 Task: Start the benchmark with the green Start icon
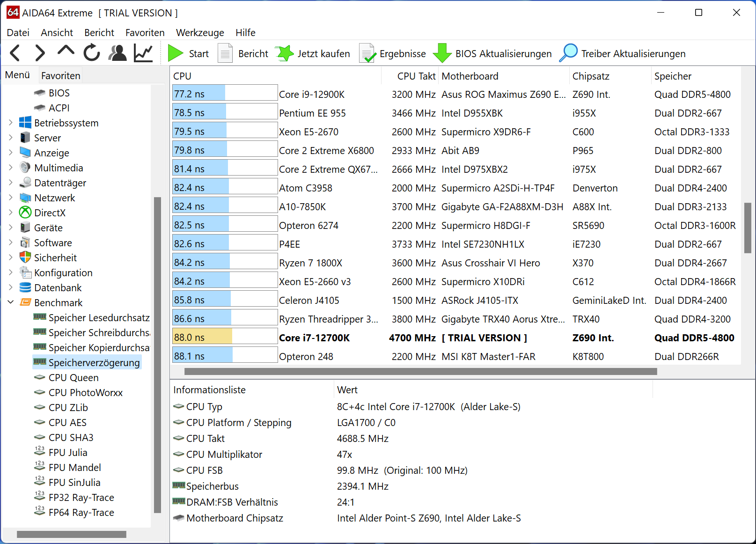pyautogui.click(x=175, y=53)
